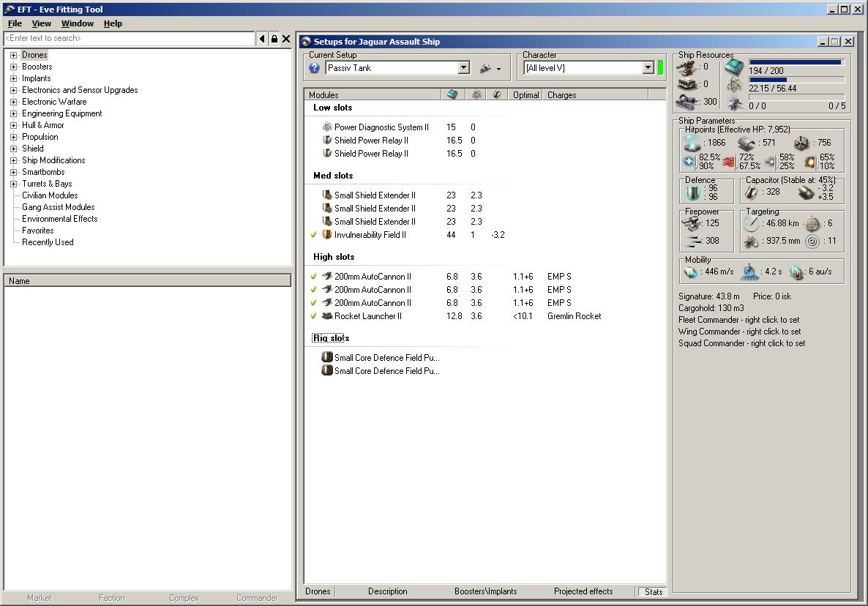Click the shield hitpoints icon showing 1866
The width and height of the screenshot is (868, 606).
point(692,143)
